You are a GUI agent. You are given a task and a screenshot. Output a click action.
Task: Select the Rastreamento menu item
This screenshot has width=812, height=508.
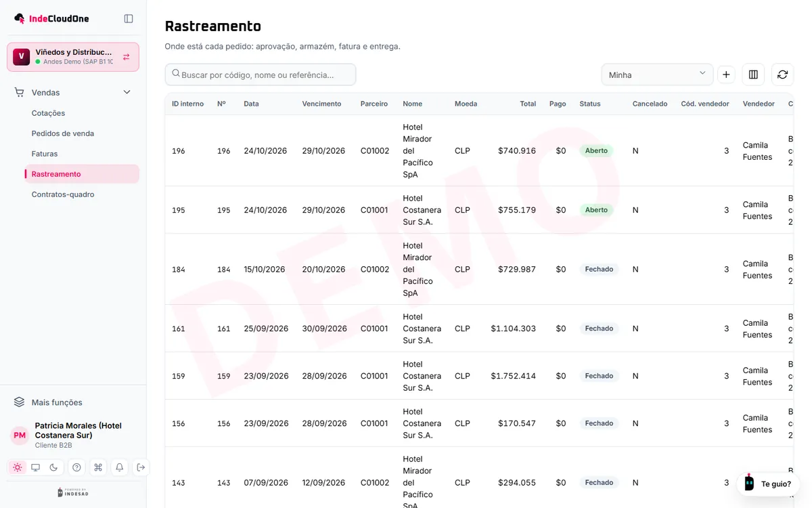pos(82,174)
